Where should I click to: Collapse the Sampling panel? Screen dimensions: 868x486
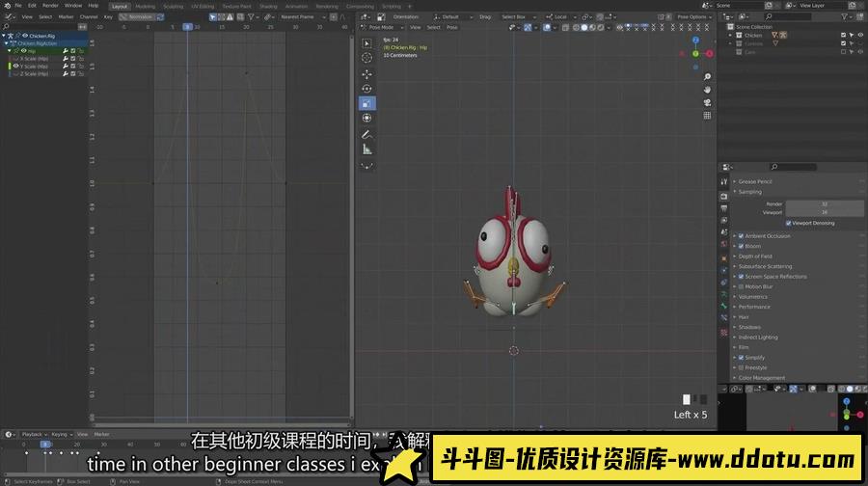(749, 192)
